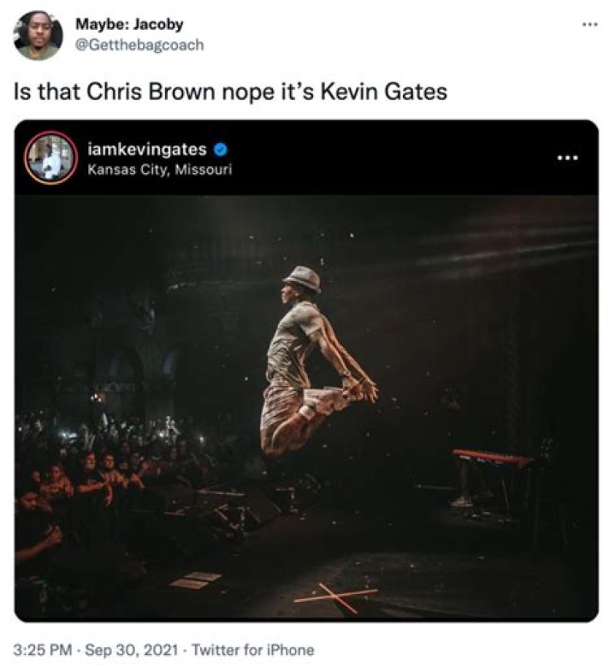The image size is (616, 672).
Task: Open the @Getthebagcoach handle link
Action: [x=139, y=45]
